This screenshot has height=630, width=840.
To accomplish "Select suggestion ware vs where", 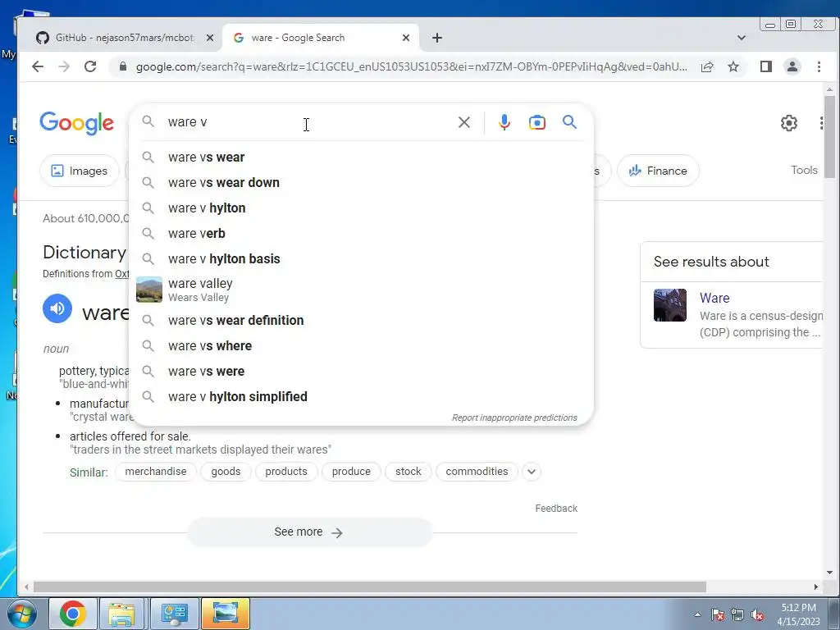I will pos(362,346).
